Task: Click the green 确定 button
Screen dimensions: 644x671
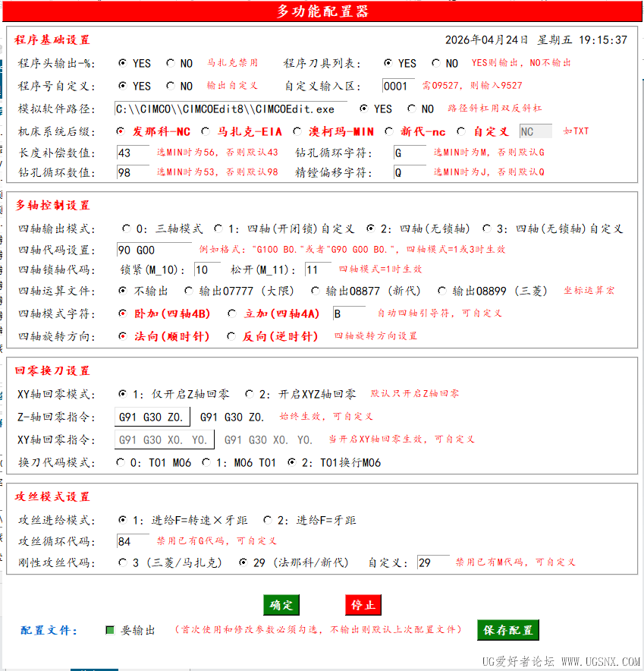Action: [281, 605]
